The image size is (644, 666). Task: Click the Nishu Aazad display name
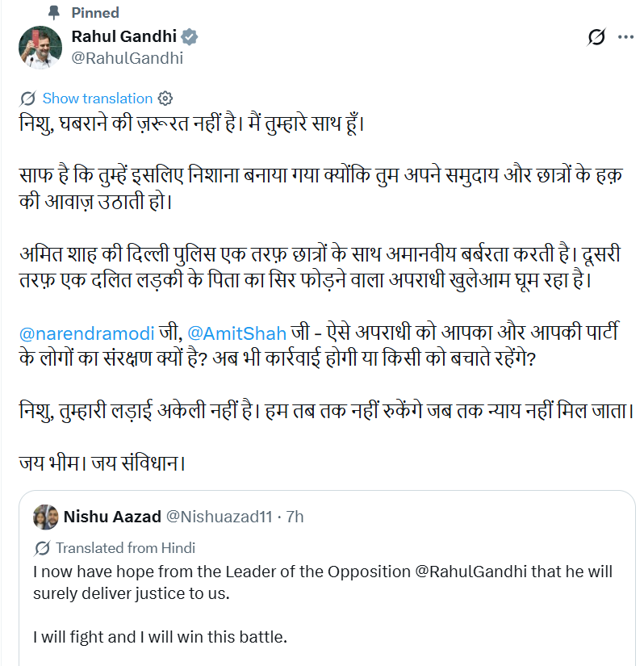pos(112,517)
